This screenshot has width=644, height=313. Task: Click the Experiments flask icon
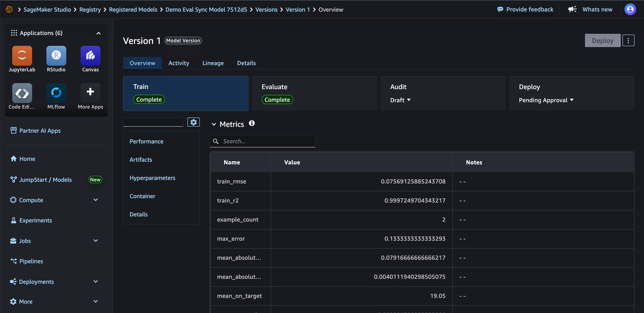click(x=13, y=220)
